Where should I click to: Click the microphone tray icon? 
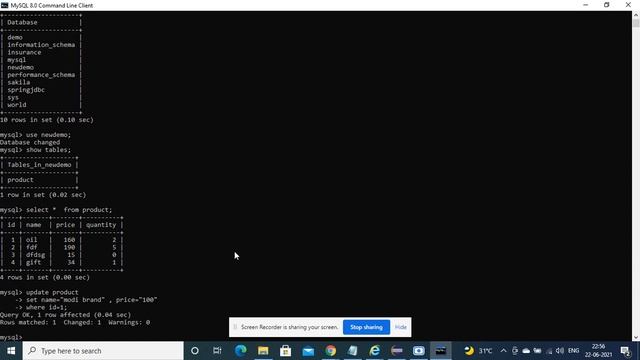coord(515,351)
